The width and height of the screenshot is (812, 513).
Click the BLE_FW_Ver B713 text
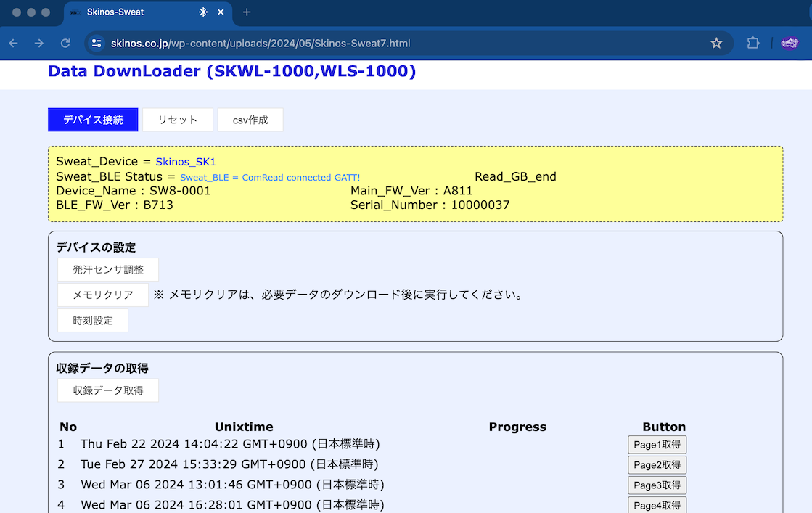tap(115, 205)
